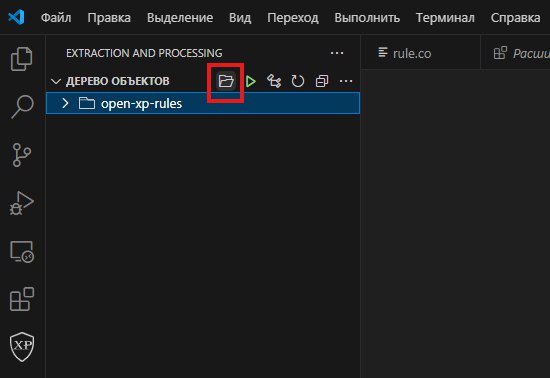Collapse all items in object tree

tap(322, 81)
